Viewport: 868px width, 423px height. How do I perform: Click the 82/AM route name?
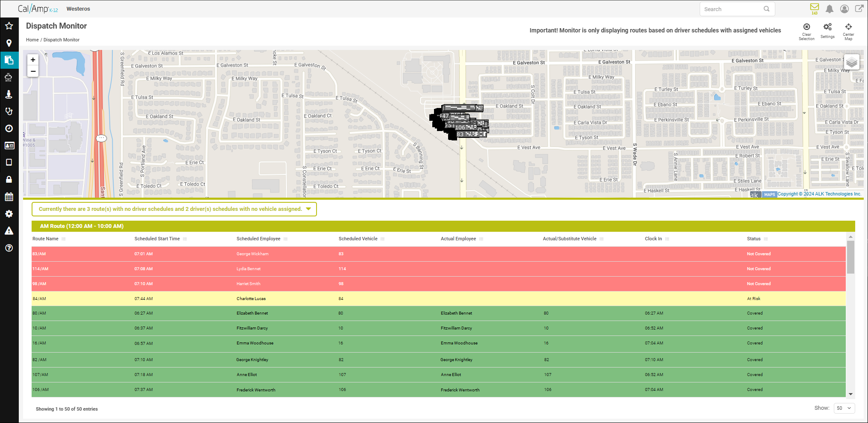click(39, 360)
